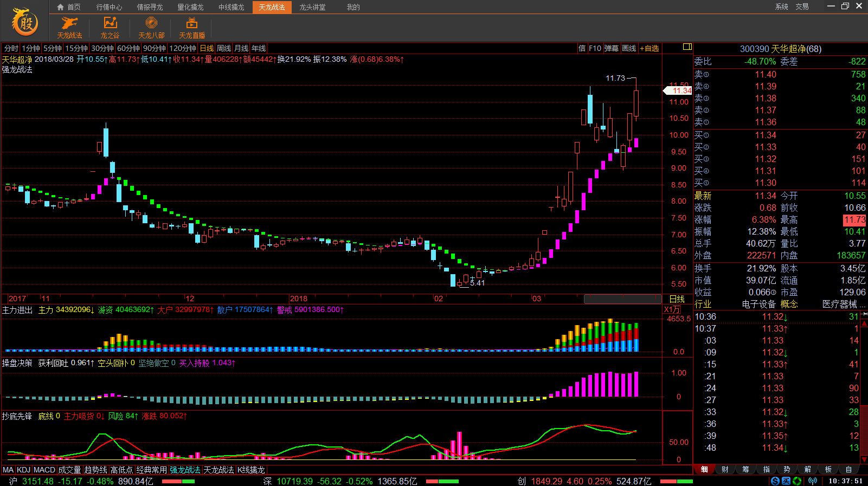Go to 首页 home tab

[69, 7]
